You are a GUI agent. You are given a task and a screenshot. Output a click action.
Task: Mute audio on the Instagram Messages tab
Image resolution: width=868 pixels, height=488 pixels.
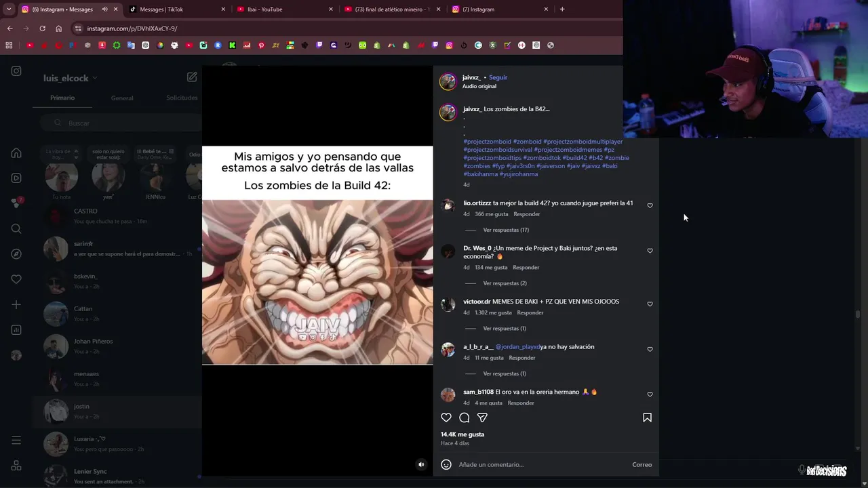[x=104, y=9]
